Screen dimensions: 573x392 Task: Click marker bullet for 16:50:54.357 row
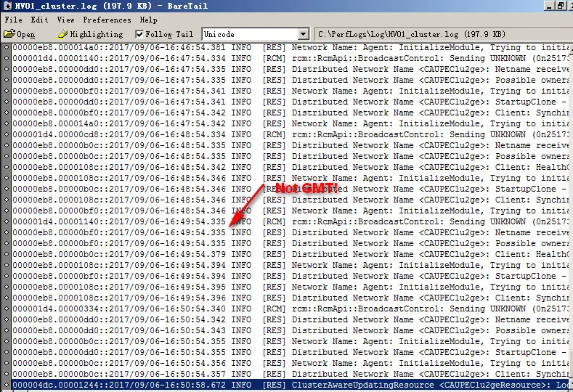click(7, 374)
